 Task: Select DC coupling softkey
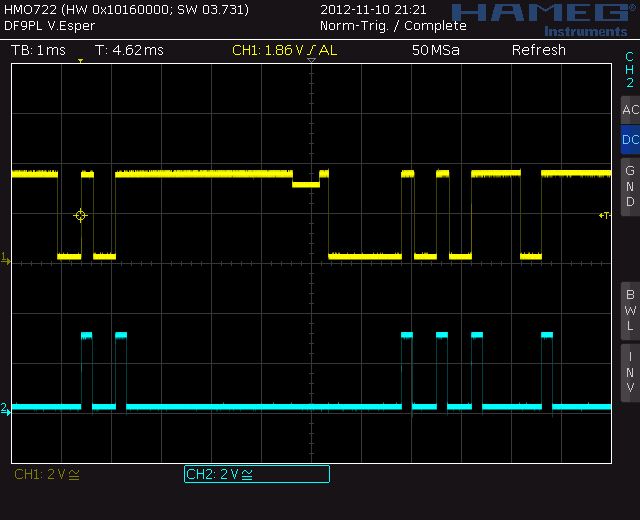tap(630, 140)
